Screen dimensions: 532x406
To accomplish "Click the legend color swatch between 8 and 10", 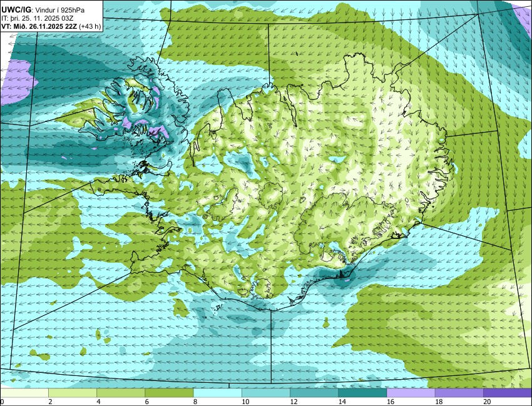I will pyautogui.click(x=217, y=393).
